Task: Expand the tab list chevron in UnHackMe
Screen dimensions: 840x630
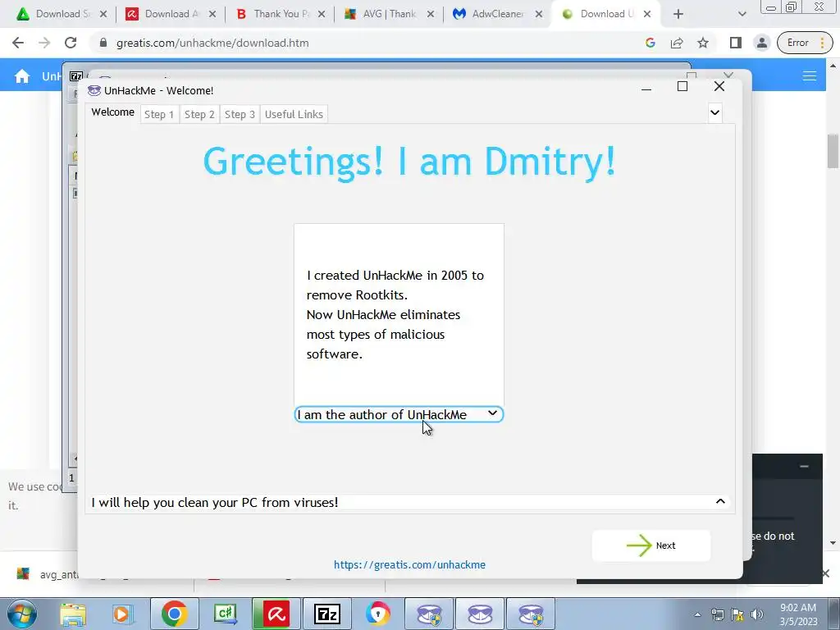Action: point(714,112)
